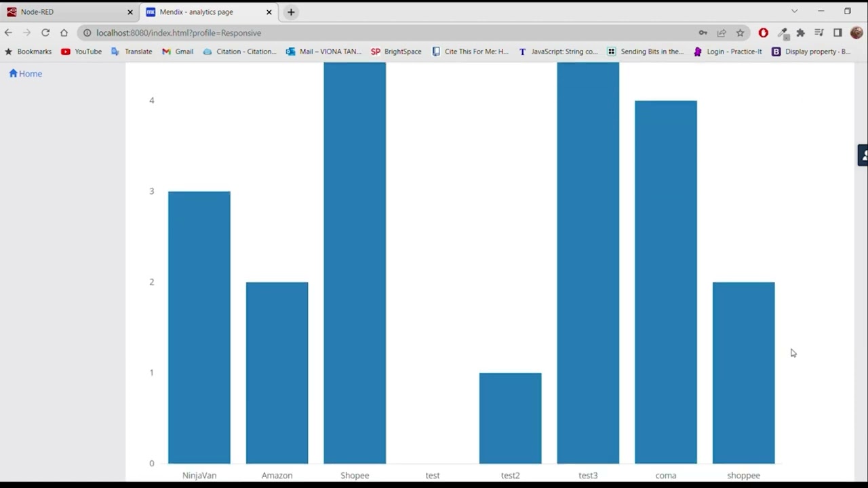This screenshot has width=868, height=488.
Task: Click the Shopee axis label
Action: tap(355, 475)
